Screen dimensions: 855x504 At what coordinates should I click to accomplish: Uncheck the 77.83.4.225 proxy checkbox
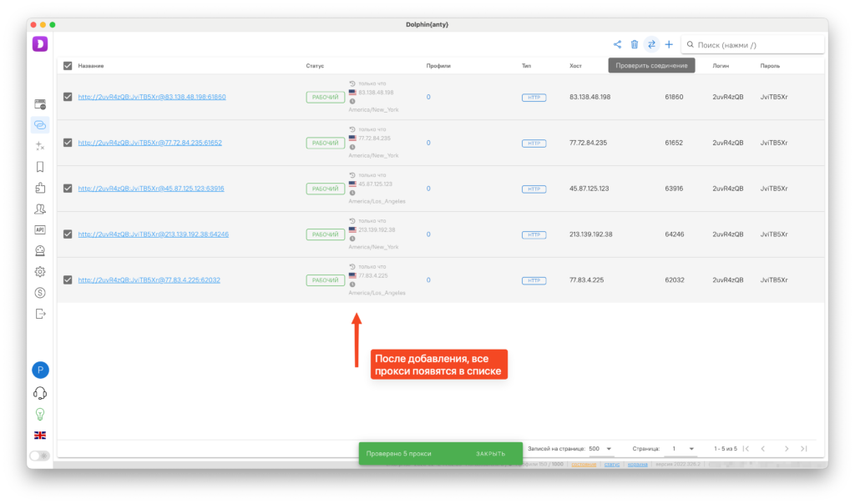tap(68, 280)
